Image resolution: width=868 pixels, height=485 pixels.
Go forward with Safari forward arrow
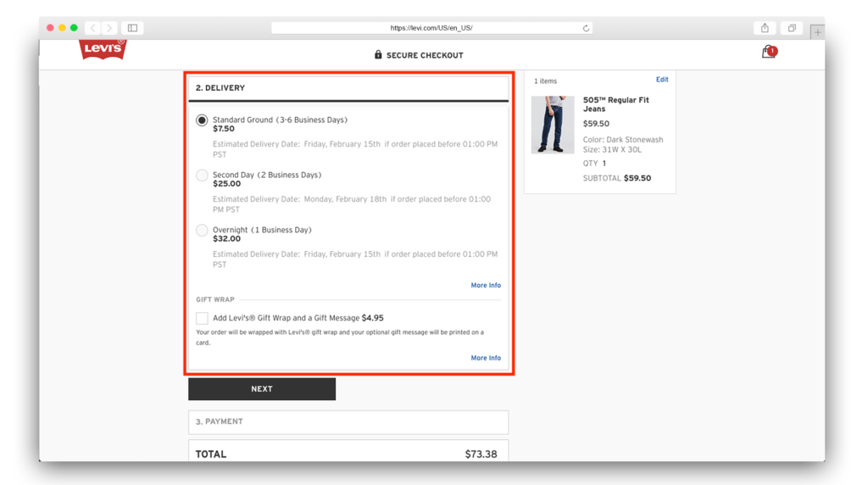(109, 28)
